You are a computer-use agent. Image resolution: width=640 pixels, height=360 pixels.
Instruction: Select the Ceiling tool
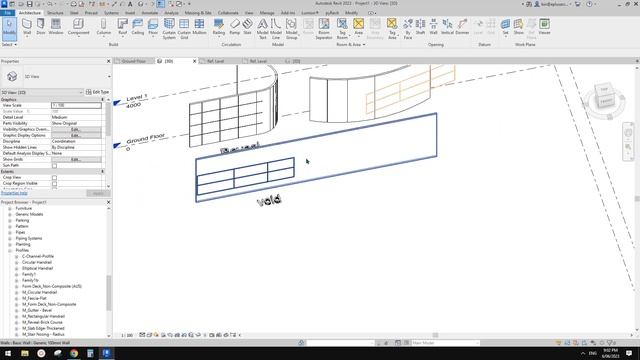pyautogui.click(x=138, y=27)
